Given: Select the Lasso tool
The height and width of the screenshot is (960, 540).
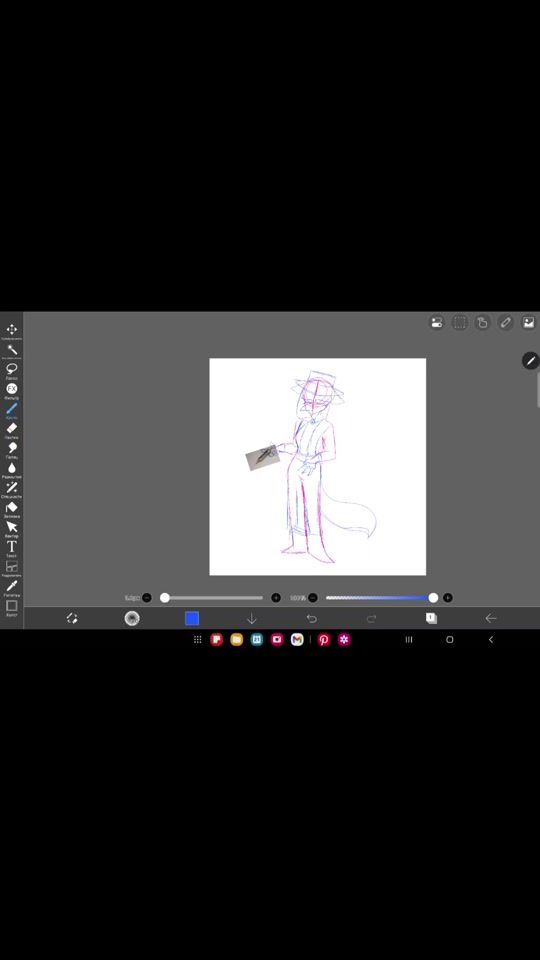Looking at the screenshot, I should 12,369.
